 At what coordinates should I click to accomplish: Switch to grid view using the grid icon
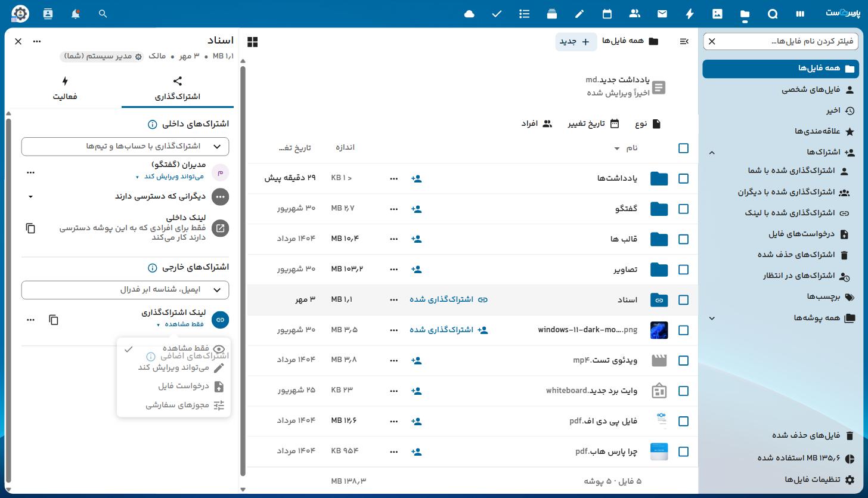253,42
